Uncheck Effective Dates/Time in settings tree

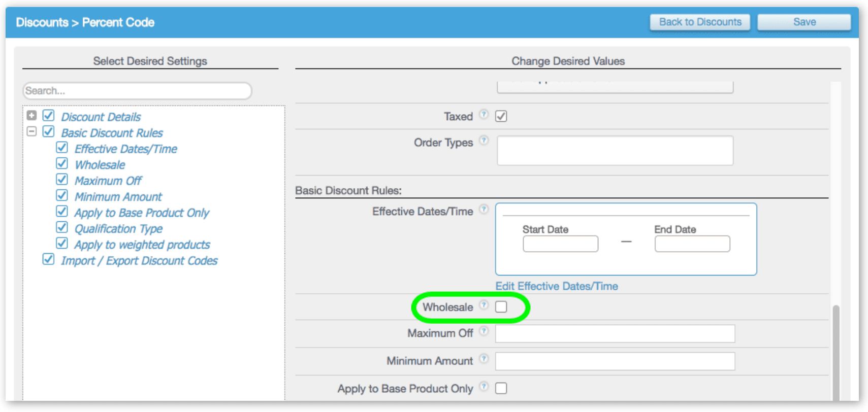coord(61,147)
